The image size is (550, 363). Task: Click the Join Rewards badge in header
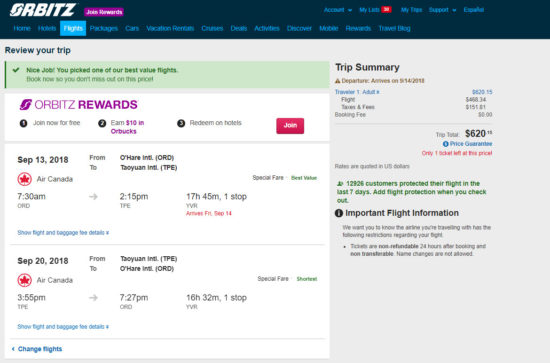[x=104, y=12]
